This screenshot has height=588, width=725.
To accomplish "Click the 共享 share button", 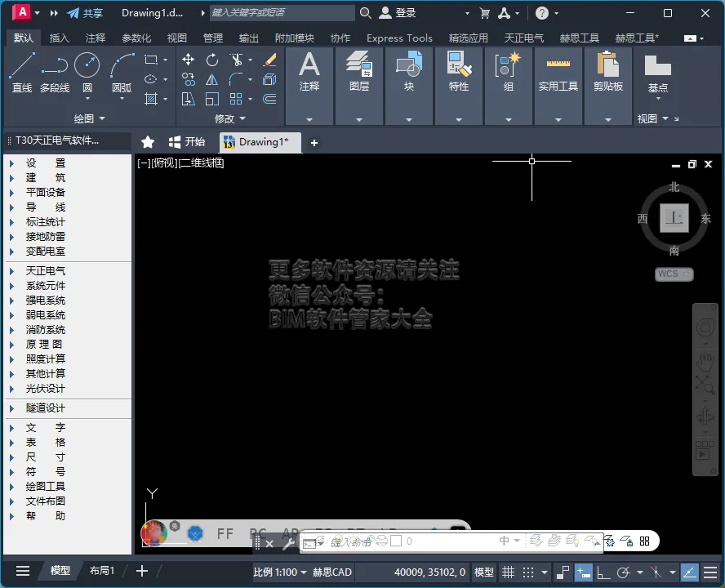I will [x=86, y=13].
